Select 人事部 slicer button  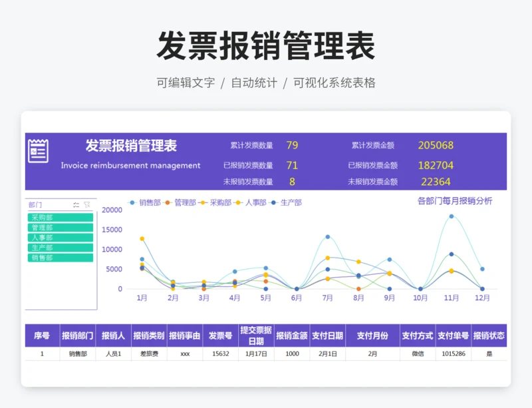[61, 238]
